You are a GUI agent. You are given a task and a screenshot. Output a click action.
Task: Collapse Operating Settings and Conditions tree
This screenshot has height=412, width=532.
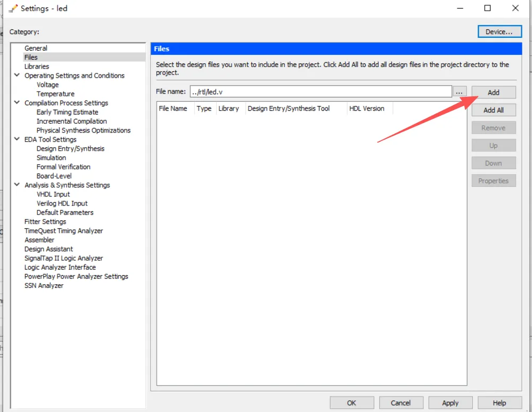(x=17, y=75)
